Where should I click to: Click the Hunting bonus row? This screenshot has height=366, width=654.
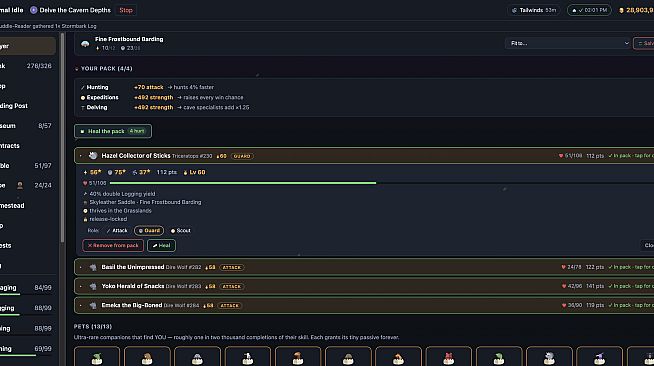point(147,87)
